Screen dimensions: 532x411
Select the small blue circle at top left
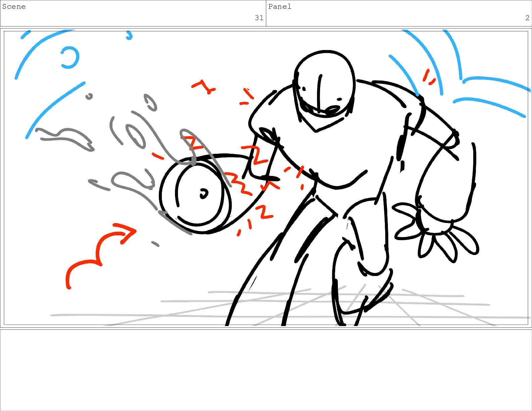[x=70, y=57]
